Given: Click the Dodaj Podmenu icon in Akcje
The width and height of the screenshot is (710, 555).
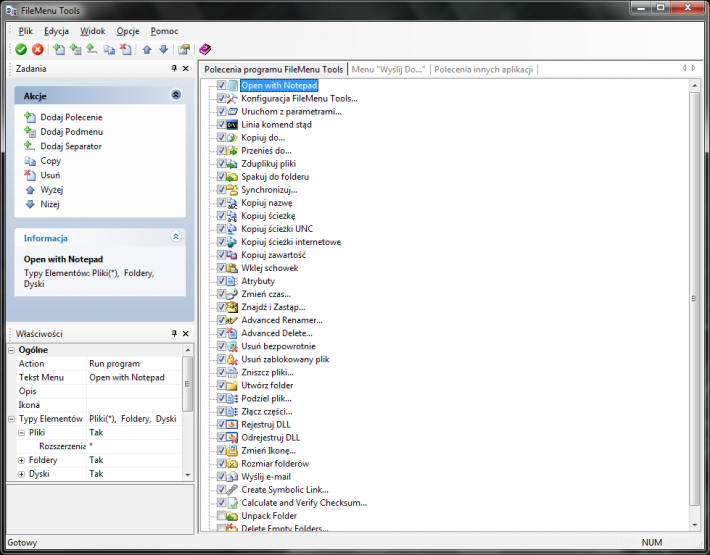Looking at the screenshot, I should (x=30, y=132).
